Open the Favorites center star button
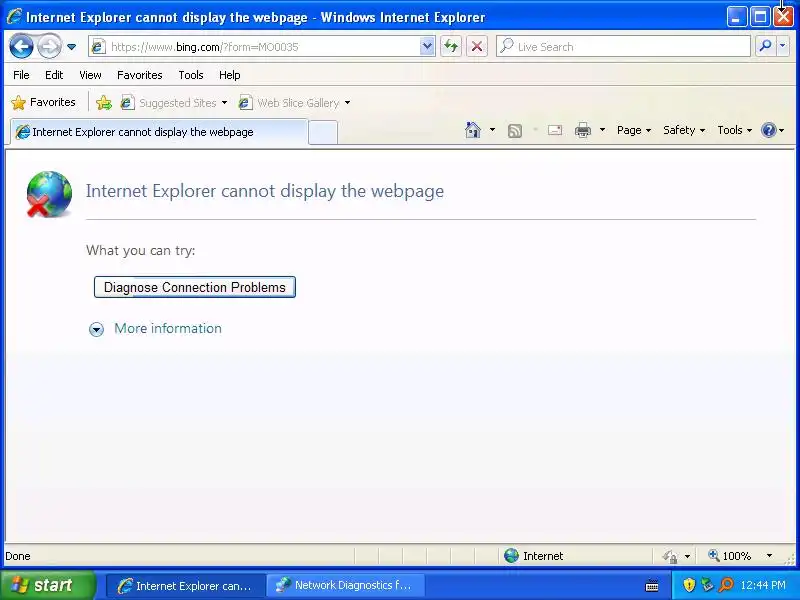 43,103
